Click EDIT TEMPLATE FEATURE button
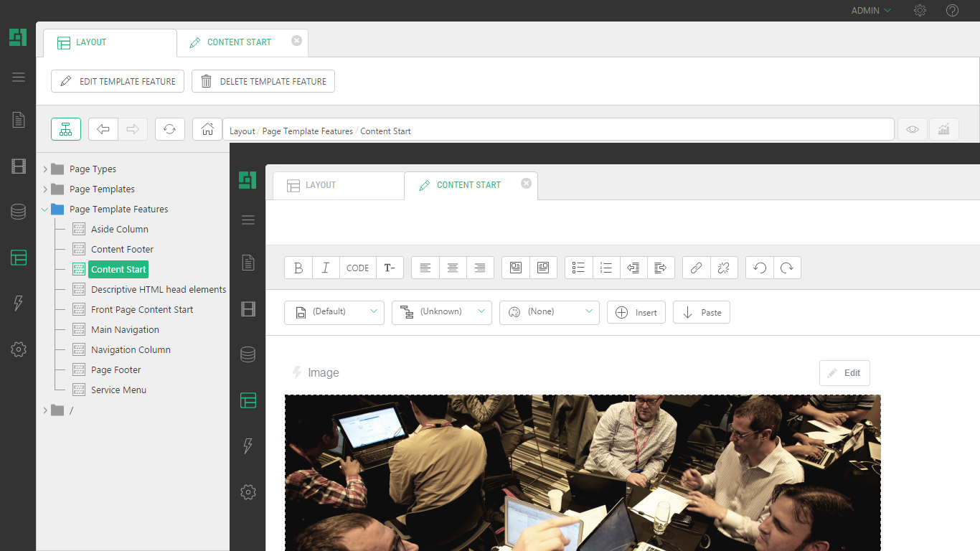The height and width of the screenshot is (551, 980). pyautogui.click(x=118, y=81)
